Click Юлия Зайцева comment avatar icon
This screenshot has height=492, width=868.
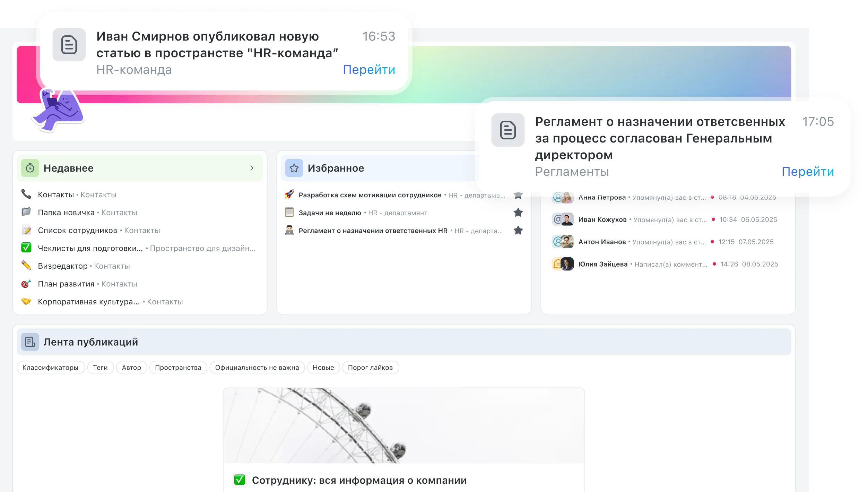pos(563,264)
